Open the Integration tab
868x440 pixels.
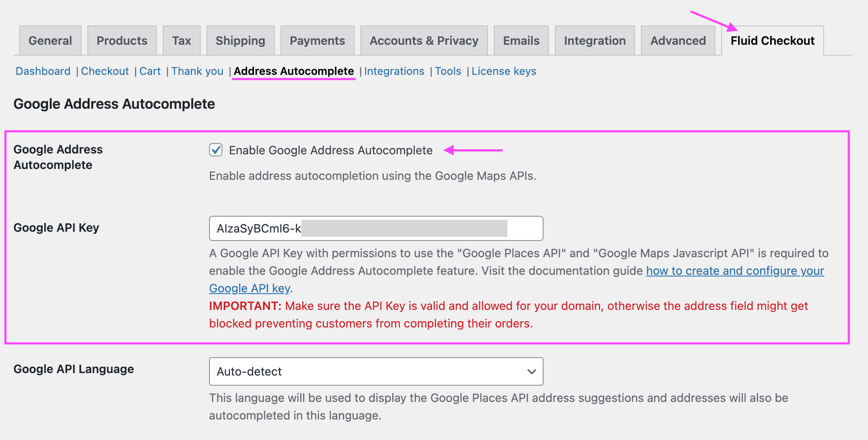(595, 40)
